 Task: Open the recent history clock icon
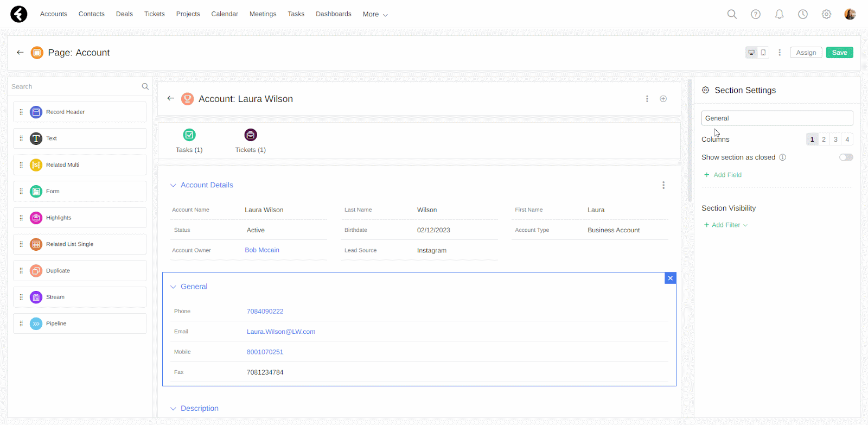[803, 14]
